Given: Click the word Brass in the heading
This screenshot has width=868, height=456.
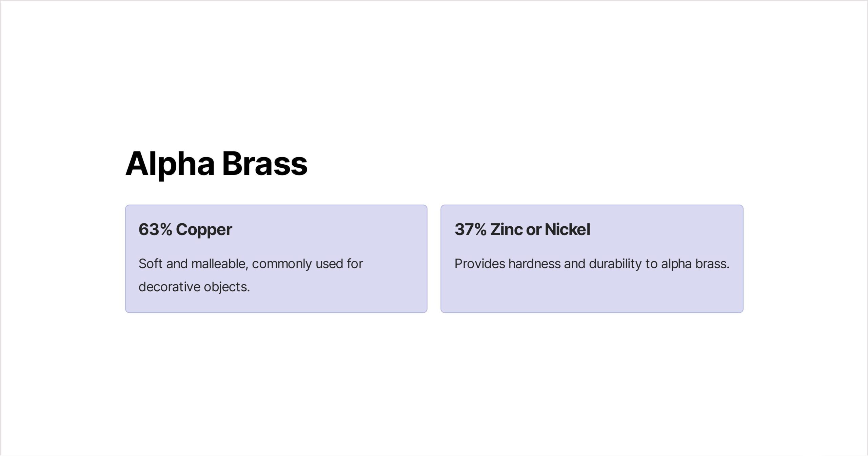Looking at the screenshot, I should pyautogui.click(x=265, y=164).
